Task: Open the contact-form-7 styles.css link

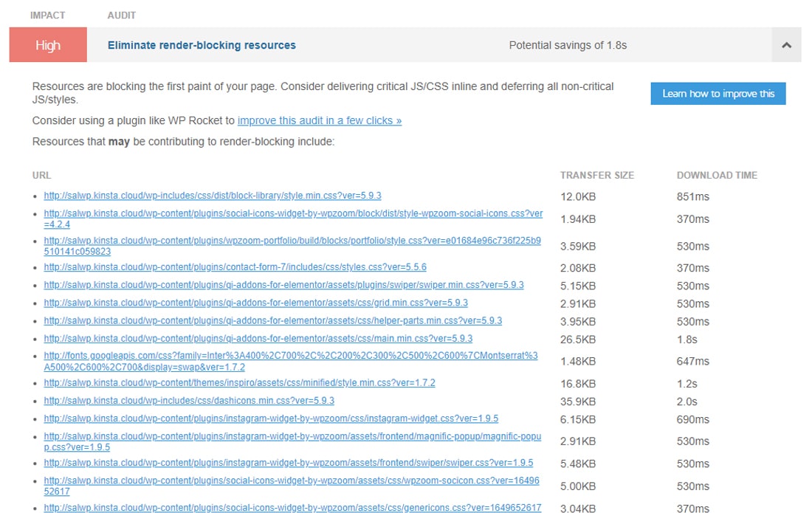Action: point(235,266)
